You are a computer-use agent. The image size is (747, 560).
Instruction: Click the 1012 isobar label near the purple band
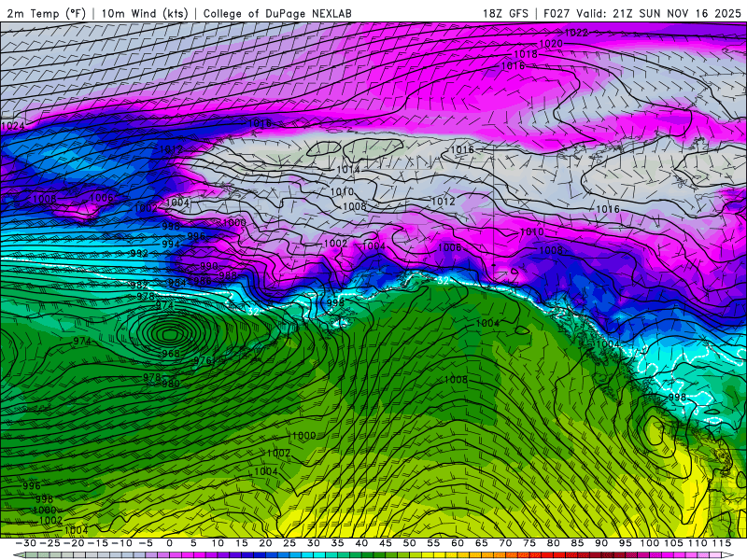171,149
